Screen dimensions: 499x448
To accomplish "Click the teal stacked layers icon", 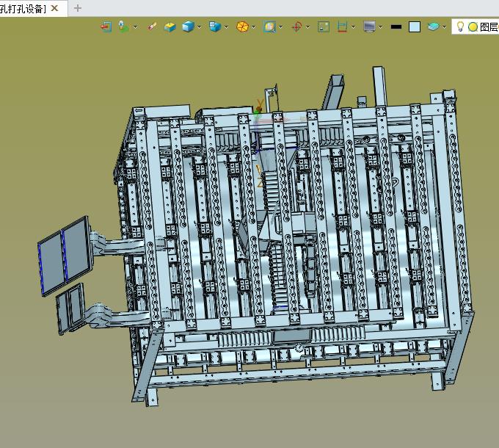I will coord(433,26).
